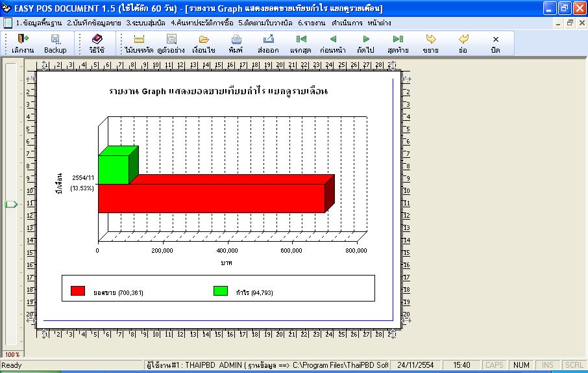Click the green profit bar in chart
Image resolution: width=588 pixels, height=373 pixels.
pos(114,170)
